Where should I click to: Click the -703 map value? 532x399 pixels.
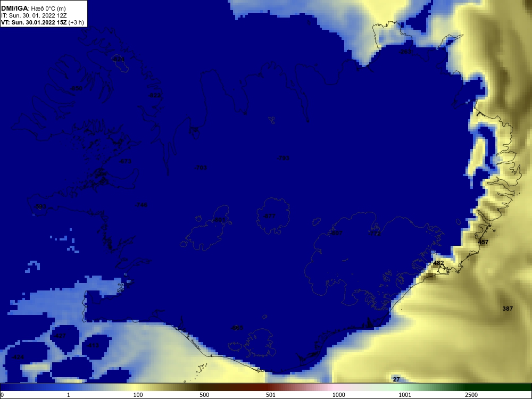pyautogui.click(x=201, y=168)
